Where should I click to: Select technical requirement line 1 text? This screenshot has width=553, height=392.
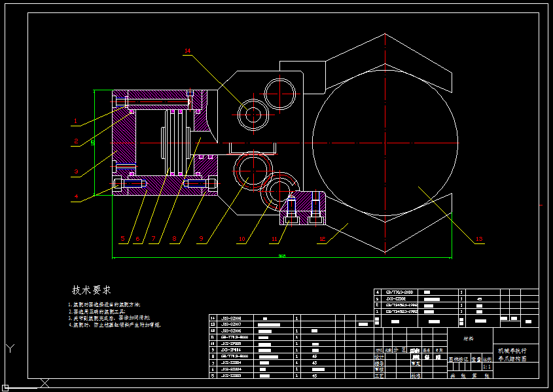pos(105,304)
